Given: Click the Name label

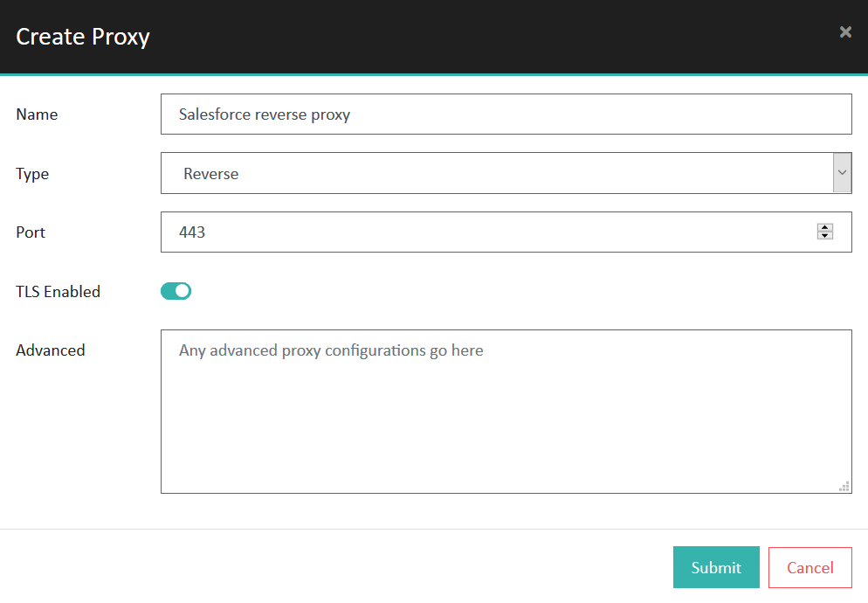Looking at the screenshot, I should coord(37,114).
